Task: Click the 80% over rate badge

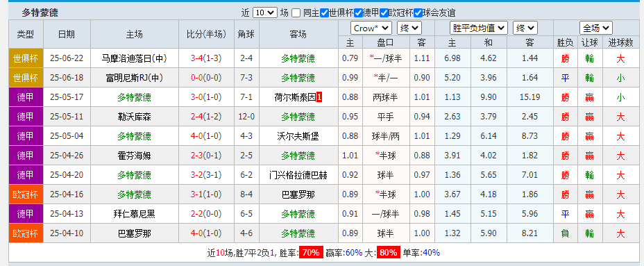Action: point(388,252)
